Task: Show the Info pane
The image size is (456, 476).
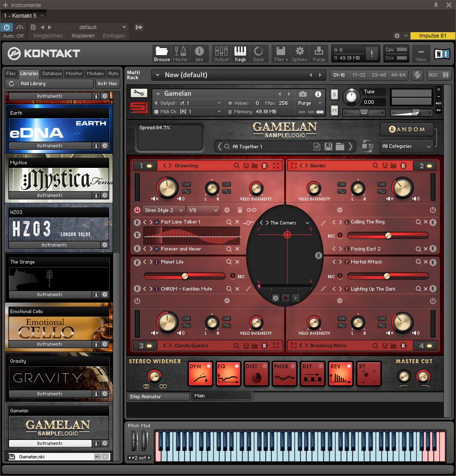Action: coord(199,54)
